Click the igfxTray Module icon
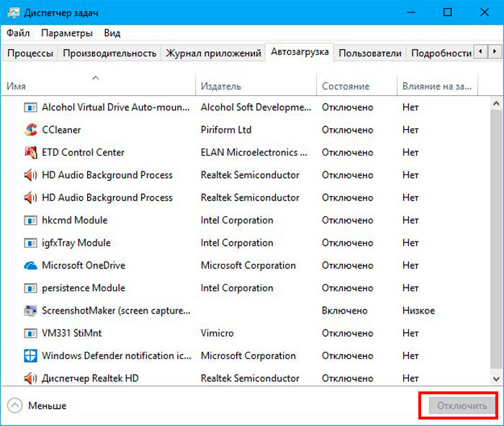504x426 pixels. pyautogui.click(x=30, y=243)
